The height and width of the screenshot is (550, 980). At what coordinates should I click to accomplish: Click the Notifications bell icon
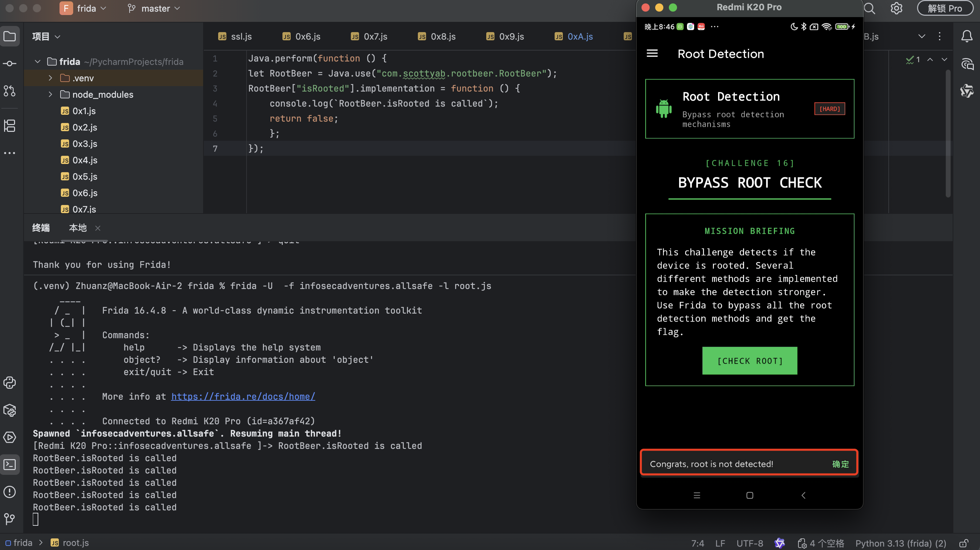[x=966, y=37]
